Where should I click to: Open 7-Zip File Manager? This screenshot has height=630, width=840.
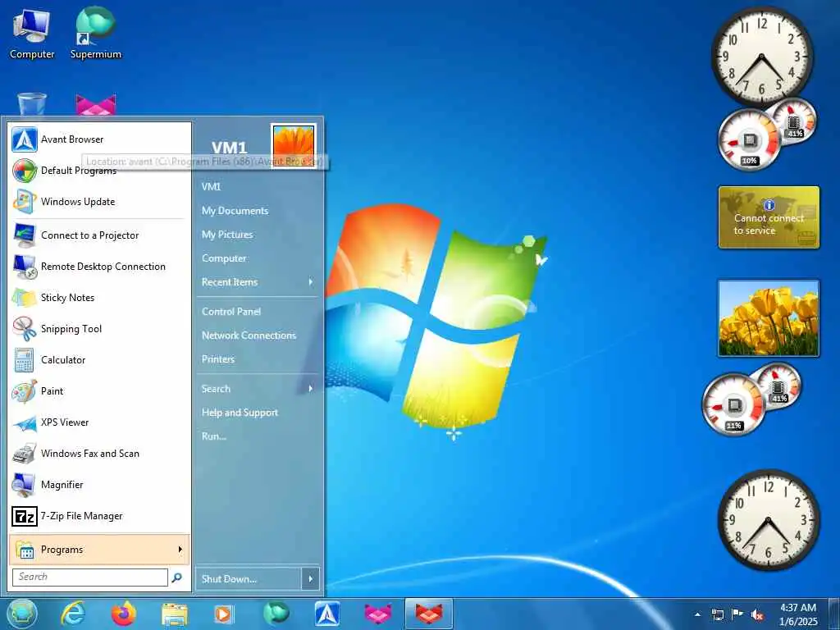(99, 516)
